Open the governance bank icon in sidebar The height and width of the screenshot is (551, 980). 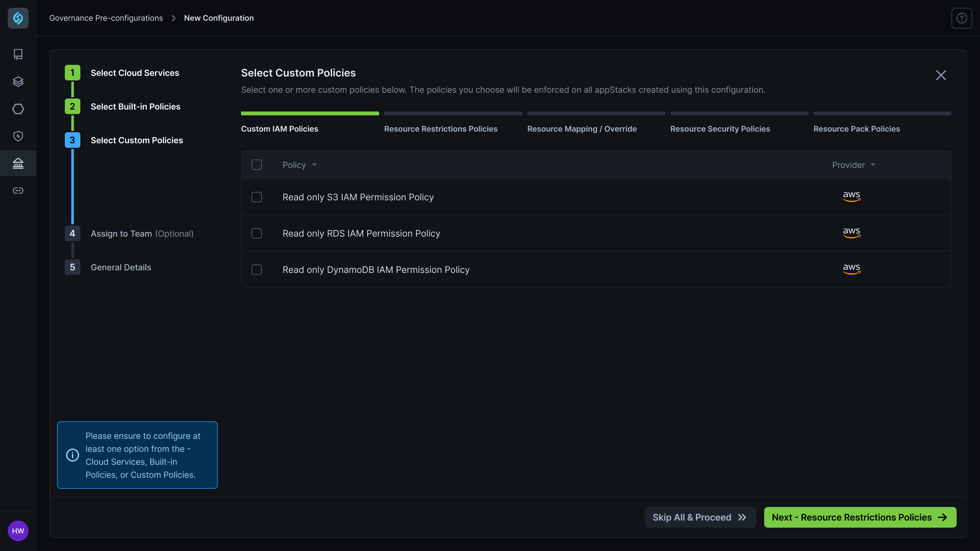click(18, 163)
